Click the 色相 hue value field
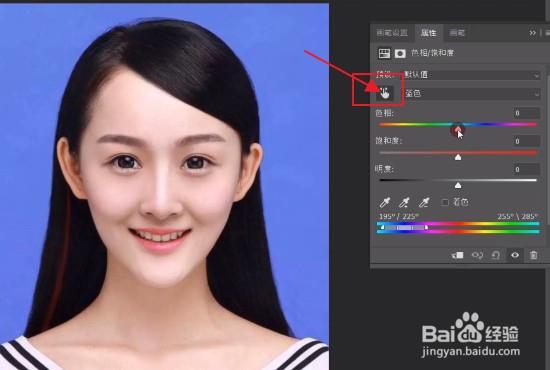The width and height of the screenshot is (550, 370). [526, 113]
